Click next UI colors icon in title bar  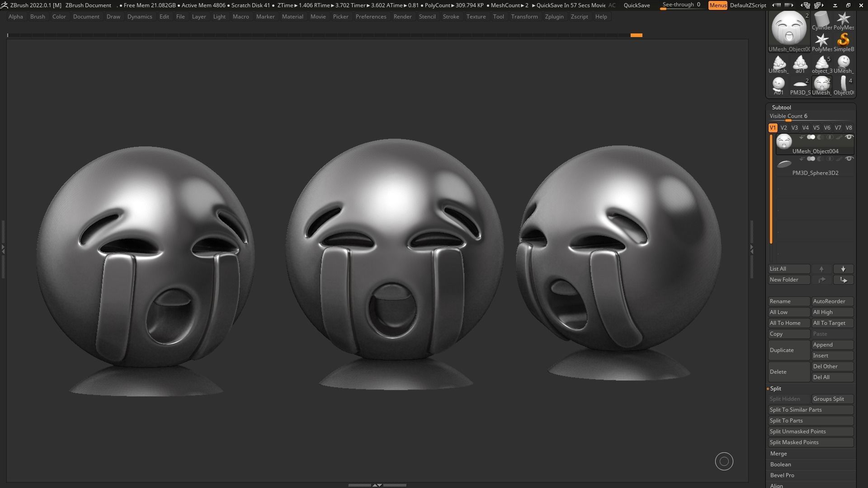click(789, 5)
